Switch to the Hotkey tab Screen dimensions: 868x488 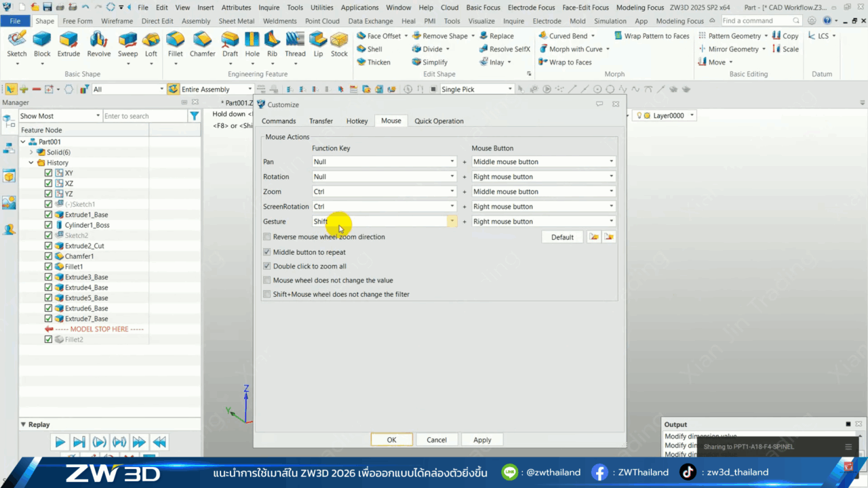pyautogui.click(x=357, y=121)
